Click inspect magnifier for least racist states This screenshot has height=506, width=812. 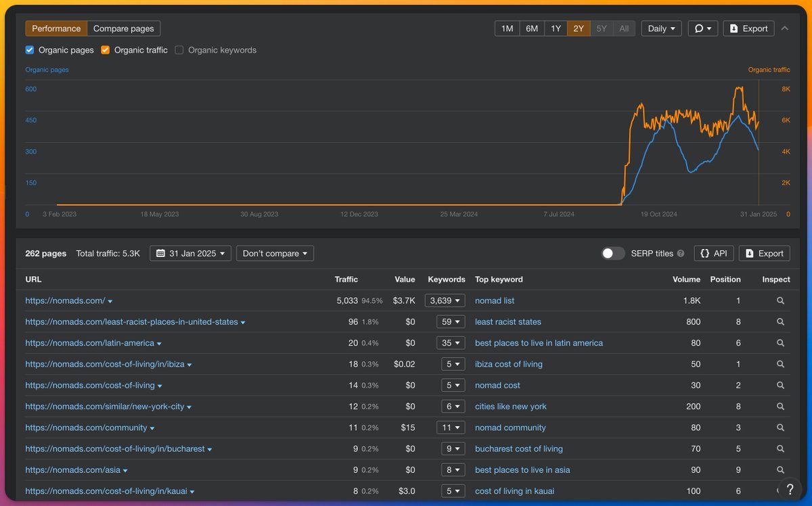click(x=780, y=322)
